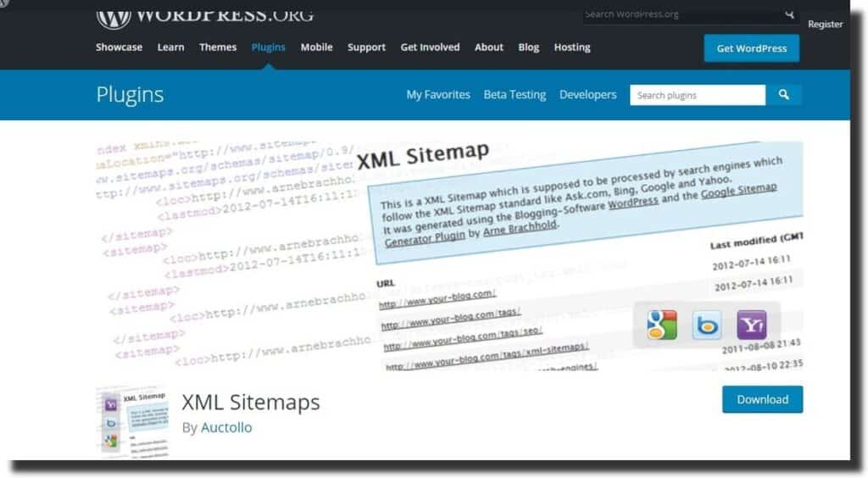Click the Plugins page heading
This screenshot has height=478, width=868.
point(130,95)
